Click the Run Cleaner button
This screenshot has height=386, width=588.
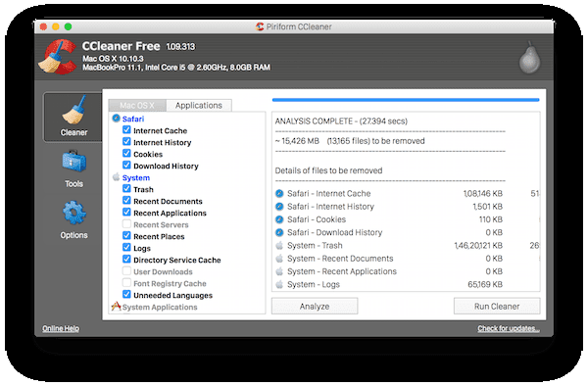point(497,307)
